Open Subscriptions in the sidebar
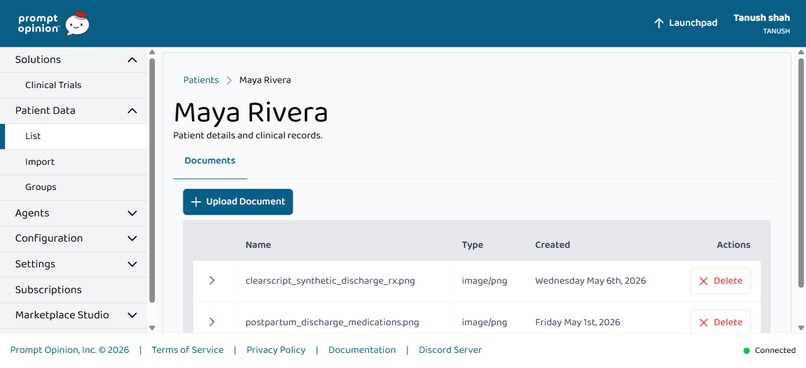This screenshot has height=368, width=806. click(74, 290)
